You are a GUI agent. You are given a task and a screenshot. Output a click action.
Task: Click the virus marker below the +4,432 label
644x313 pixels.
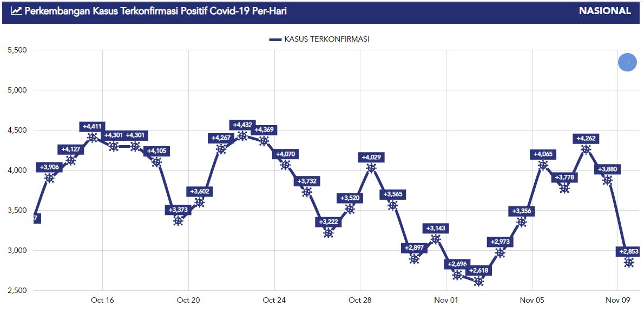coord(242,136)
